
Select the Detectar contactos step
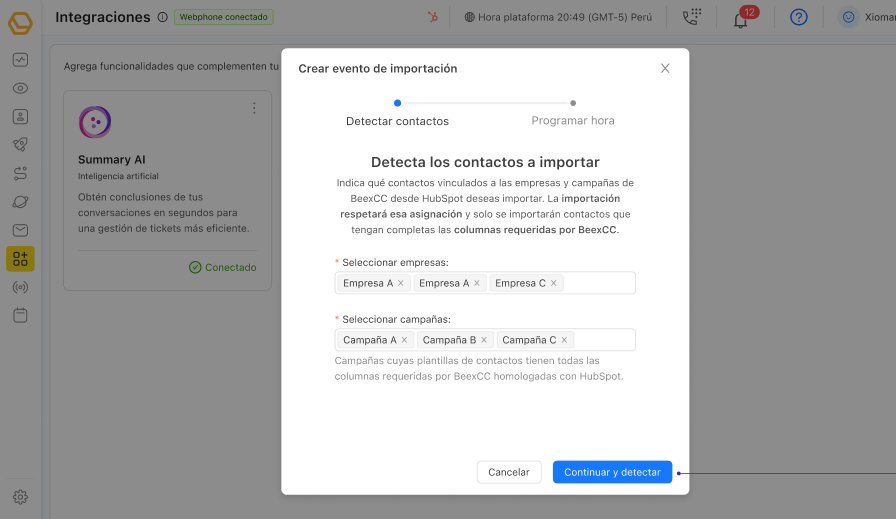tap(397, 120)
